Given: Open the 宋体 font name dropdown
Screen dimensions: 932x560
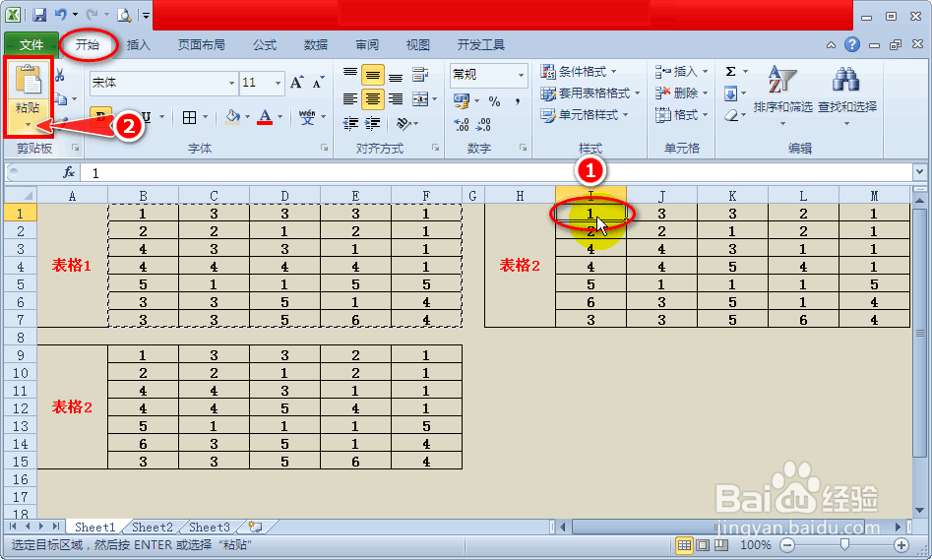Looking at the screenshot, I should [x=231, y=84].
